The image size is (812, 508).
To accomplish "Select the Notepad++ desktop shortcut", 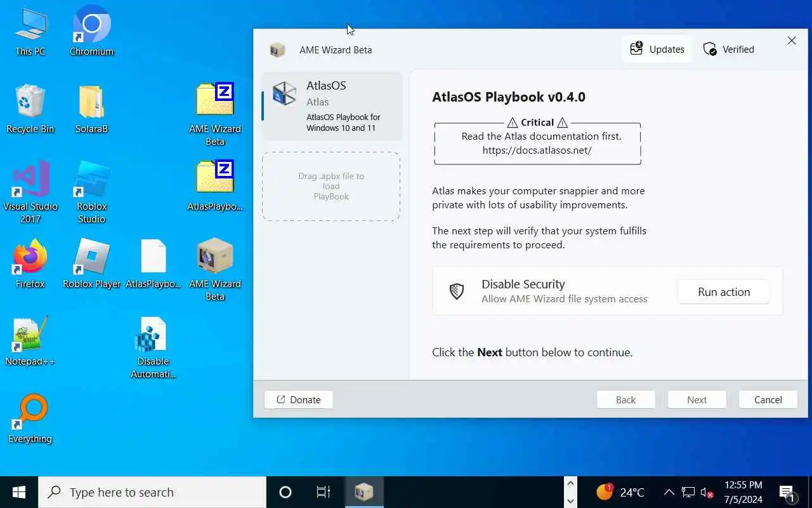I will pos(30,342).
